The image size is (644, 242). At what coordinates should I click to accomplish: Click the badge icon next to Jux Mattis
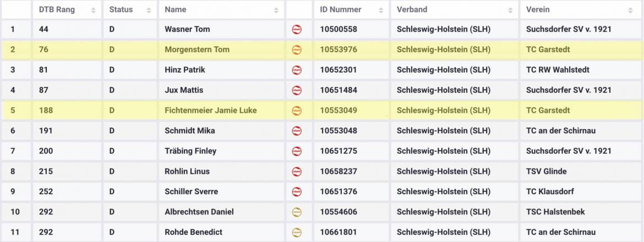tap(297, 90)
